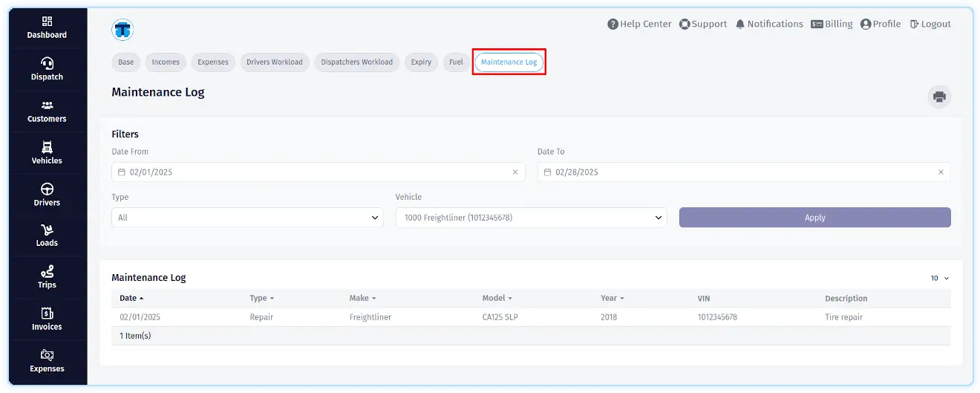Open the Vehicle selection dropdown

coord(531,218)
